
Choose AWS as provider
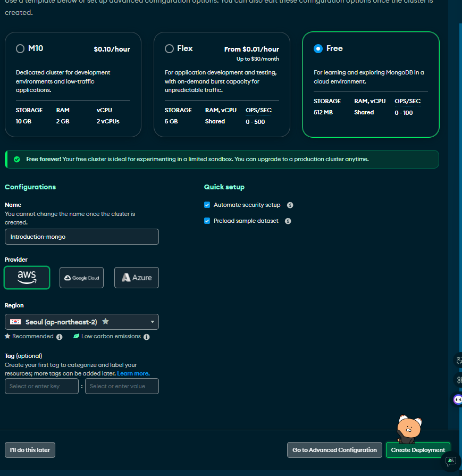(x=27, y=278)
